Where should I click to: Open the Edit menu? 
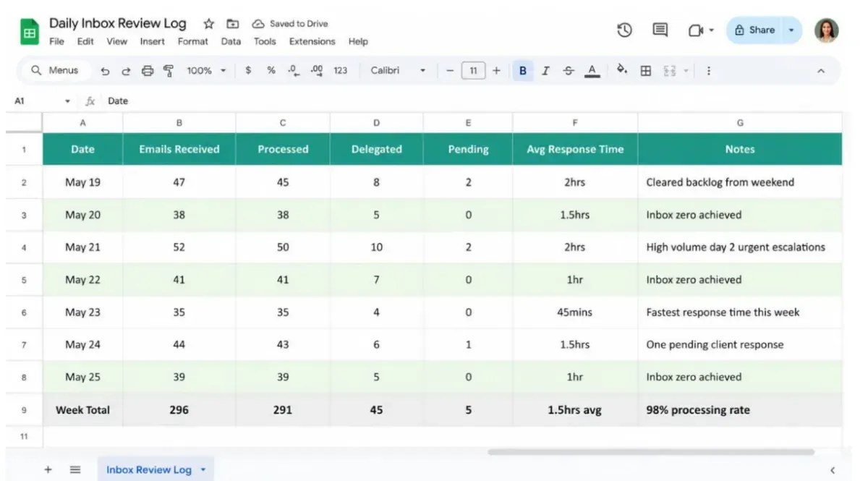[85, 41]
